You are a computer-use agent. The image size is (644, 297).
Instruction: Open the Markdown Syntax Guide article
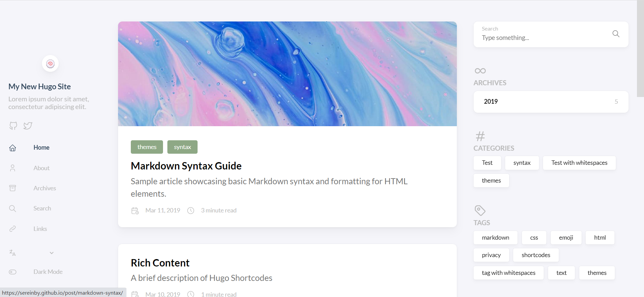point(186,166)
